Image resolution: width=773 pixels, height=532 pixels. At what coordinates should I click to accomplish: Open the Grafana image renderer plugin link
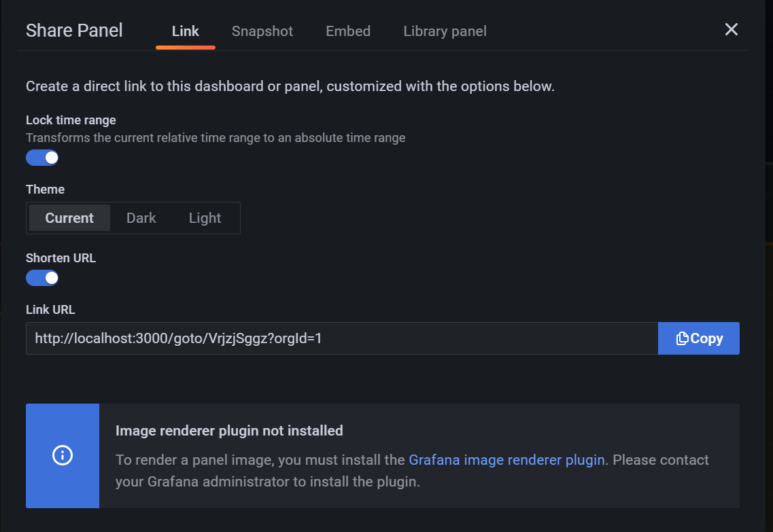(506, 460)
